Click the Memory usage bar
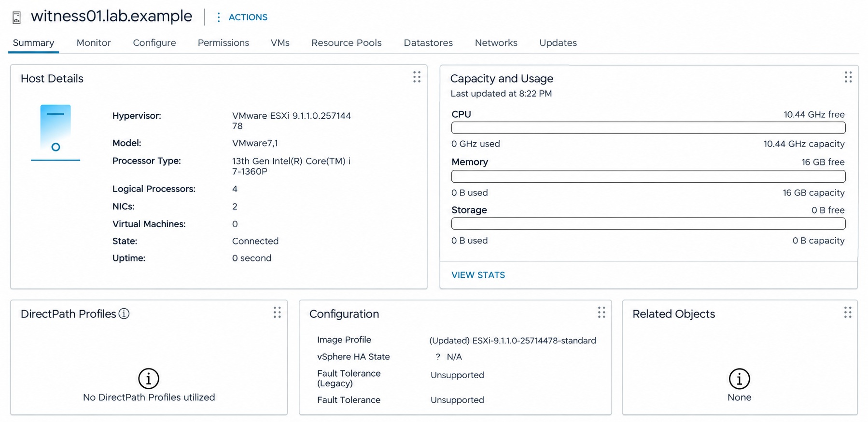This screenshot has width=868, height=422. [x=648, y=176]
